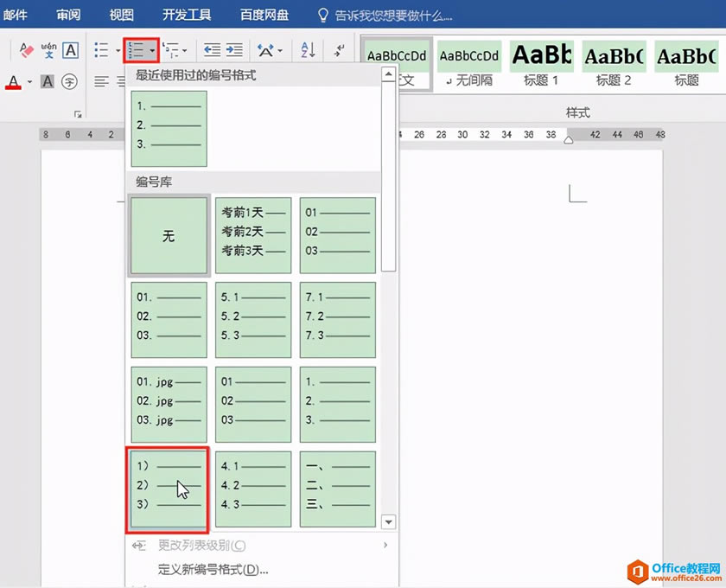The image size is (726, 588).
Task: Open the font color dropdown arrow
Action: point(29,82)
